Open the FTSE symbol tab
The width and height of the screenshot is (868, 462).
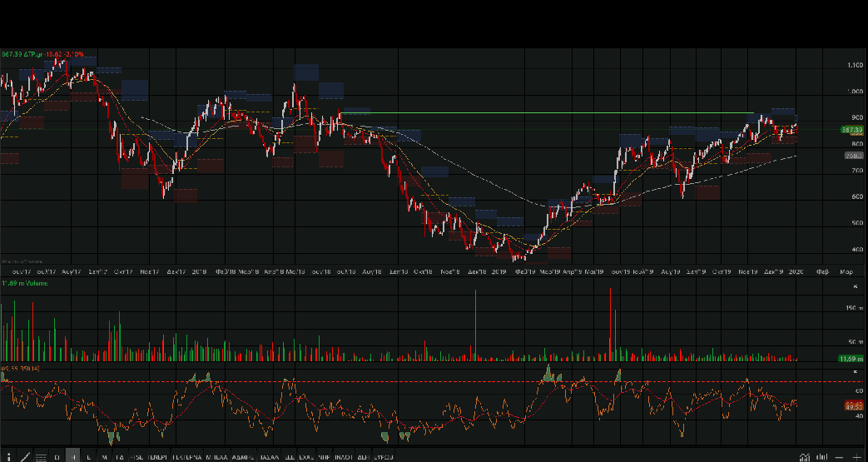[x=136, y=457]
